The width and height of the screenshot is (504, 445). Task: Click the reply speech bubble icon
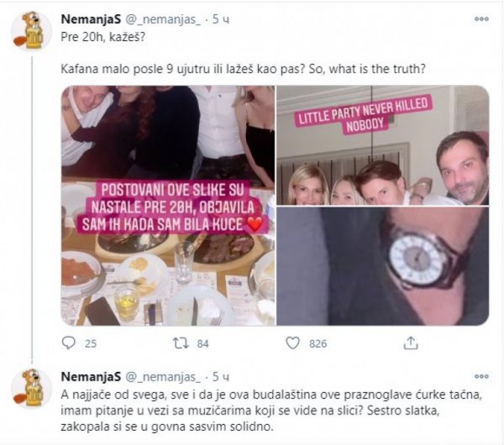pos(68,343)
